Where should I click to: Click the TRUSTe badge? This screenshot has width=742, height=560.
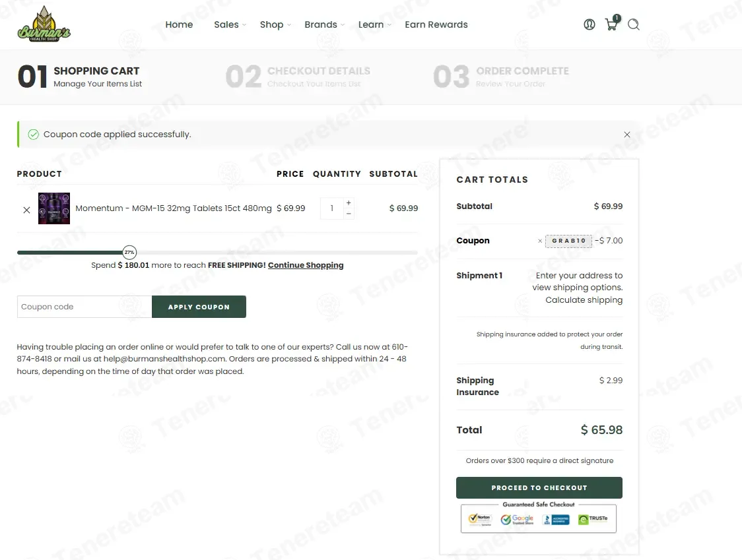coord(593,519)
